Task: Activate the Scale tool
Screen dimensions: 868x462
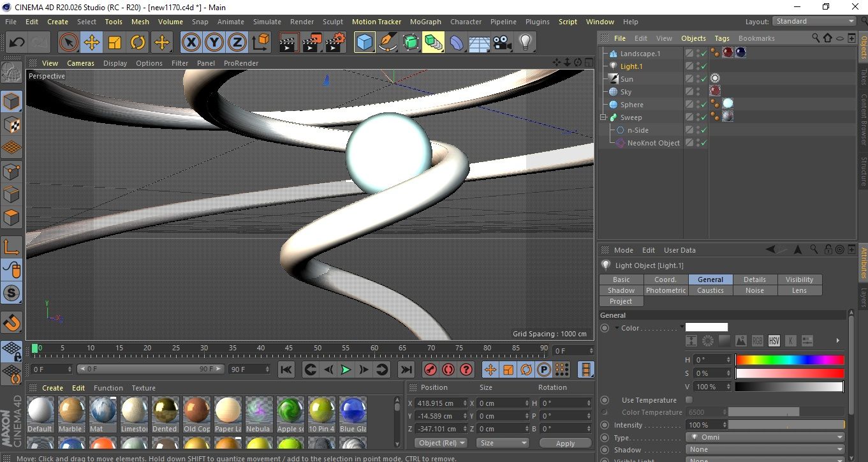Action: (x=115, y=43)
